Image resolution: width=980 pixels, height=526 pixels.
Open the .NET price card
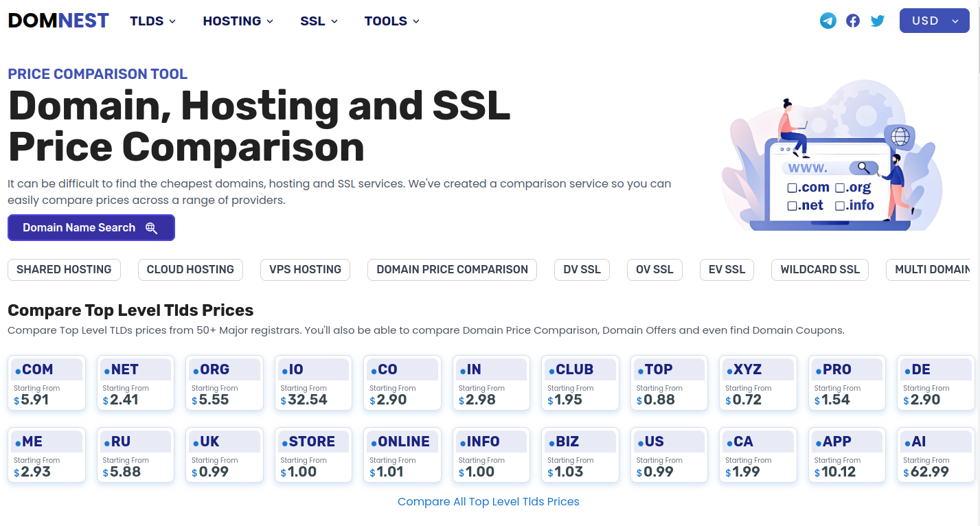click(135, 383)
